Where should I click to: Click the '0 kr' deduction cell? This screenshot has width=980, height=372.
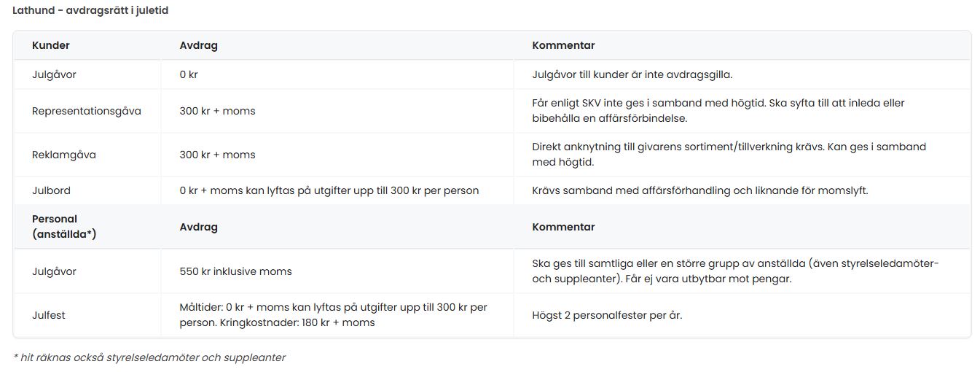click(189, 74)
